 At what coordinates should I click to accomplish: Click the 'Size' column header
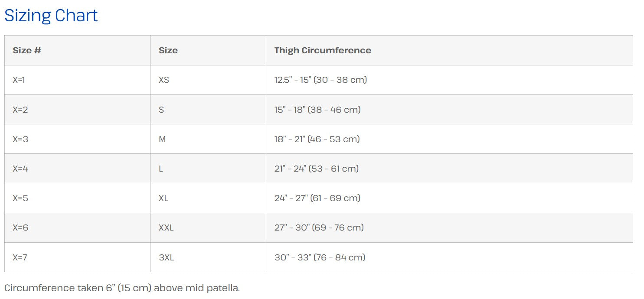tap(168, 50)
